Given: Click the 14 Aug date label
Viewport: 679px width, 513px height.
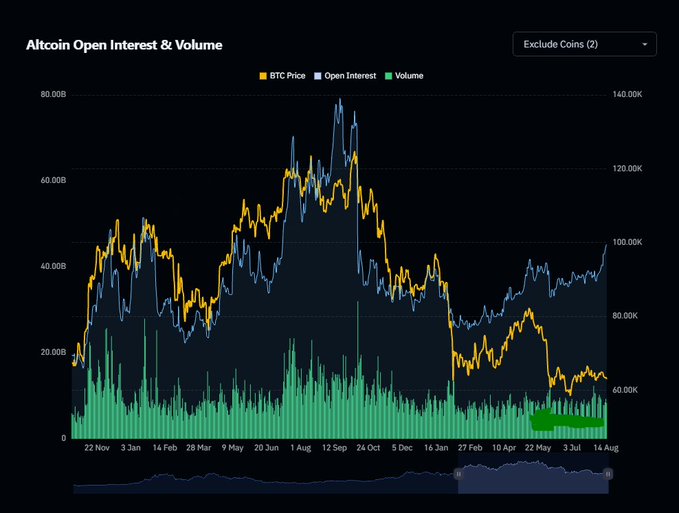Looking at the screenshot, I should pyautogui.click(x=606, y=448).
